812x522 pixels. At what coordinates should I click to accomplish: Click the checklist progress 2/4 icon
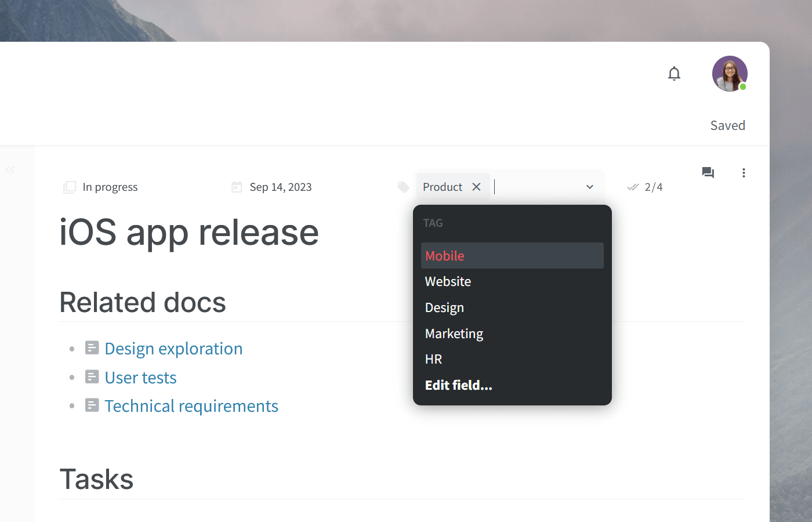633,187
